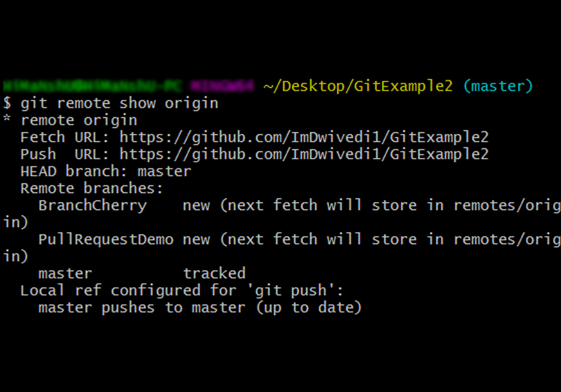Screen dimensions: 561x392
Task: Click the 'HEAD branch: master' line
Action: [x=106, y=172]
